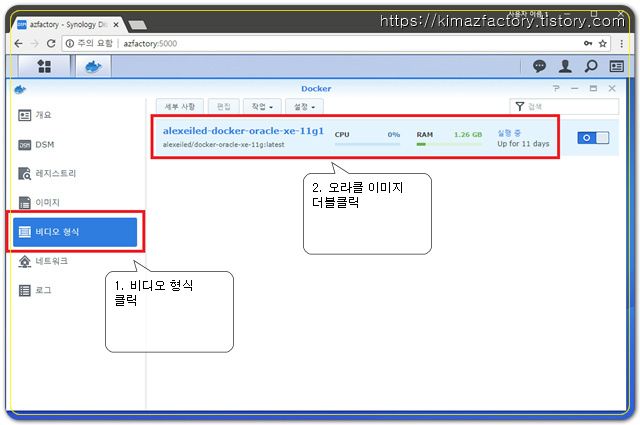Click the Docker window help question mark
640x425 pixels.
tap(556, 88)
